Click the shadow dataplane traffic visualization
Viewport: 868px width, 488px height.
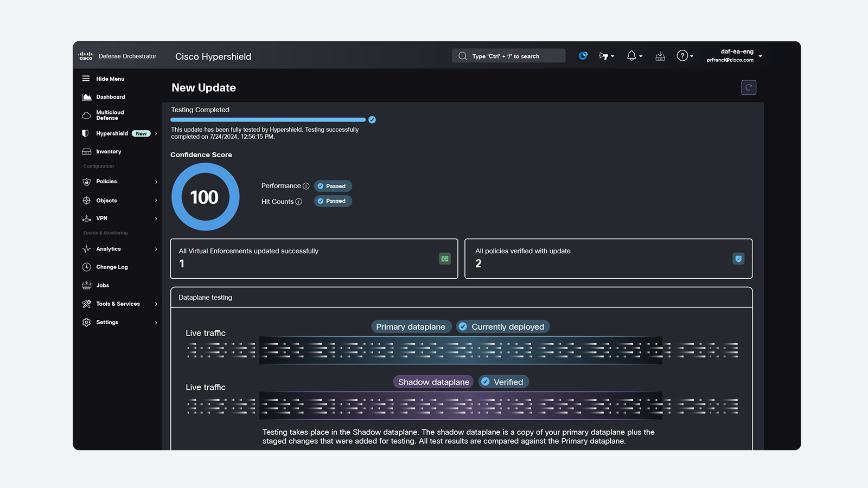tap(461, 406)
